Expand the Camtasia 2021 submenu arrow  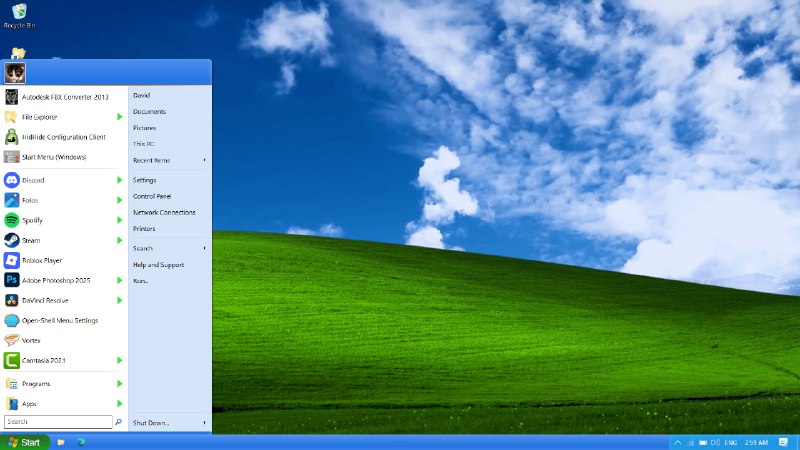[x=119, y=360]
